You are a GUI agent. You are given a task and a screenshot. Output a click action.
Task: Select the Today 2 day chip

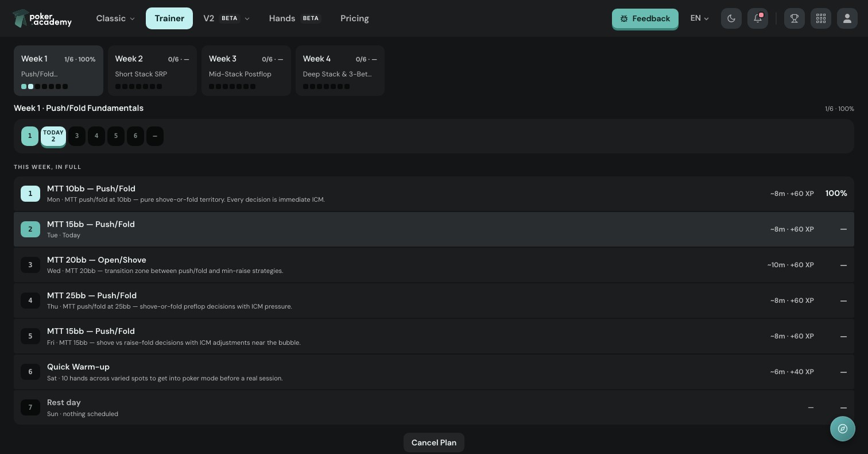[x=53, y=136]
